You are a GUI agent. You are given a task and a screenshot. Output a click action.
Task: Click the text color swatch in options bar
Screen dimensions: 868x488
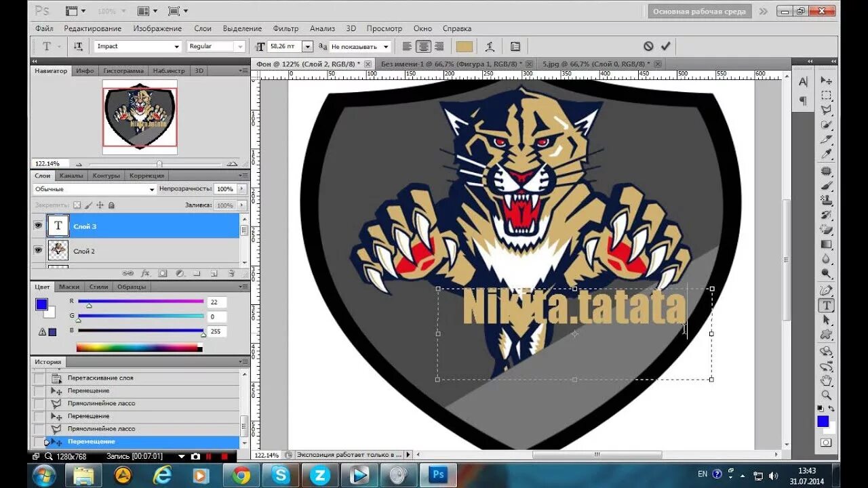point(465,46)
